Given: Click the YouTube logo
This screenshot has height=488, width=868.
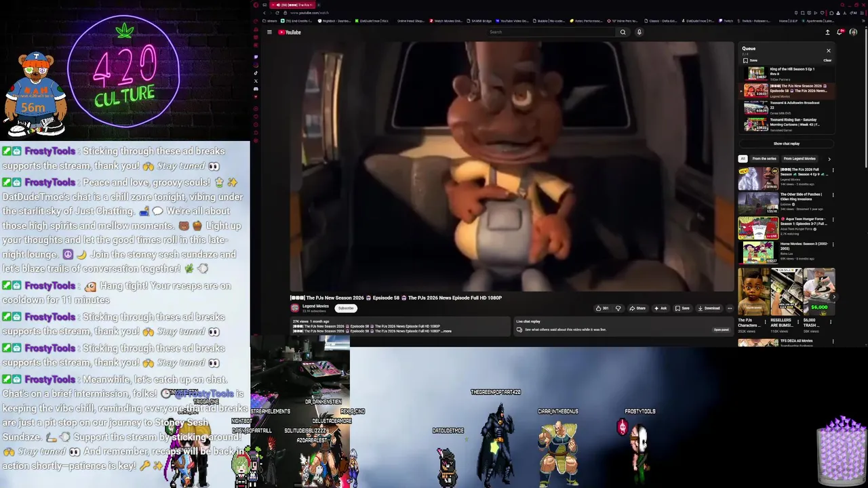Looking at the screenshot, I should click(x=290, y=32).
